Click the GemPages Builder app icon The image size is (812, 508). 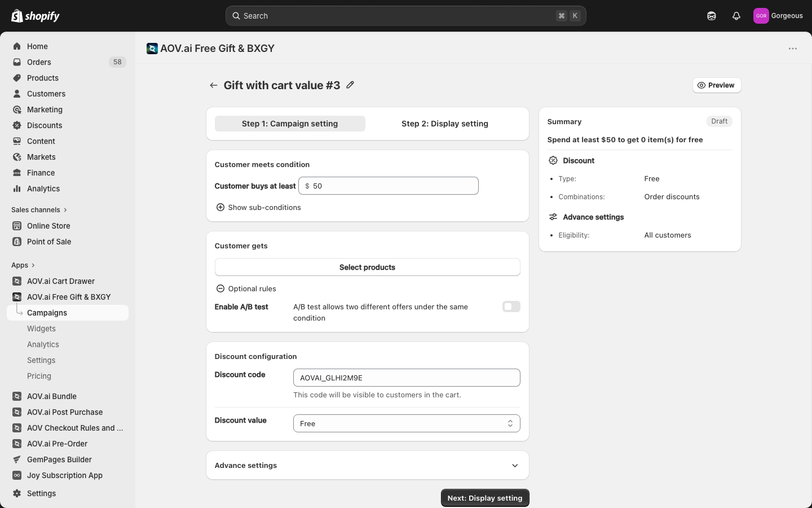pyautogui.click(x=17, y=459)
